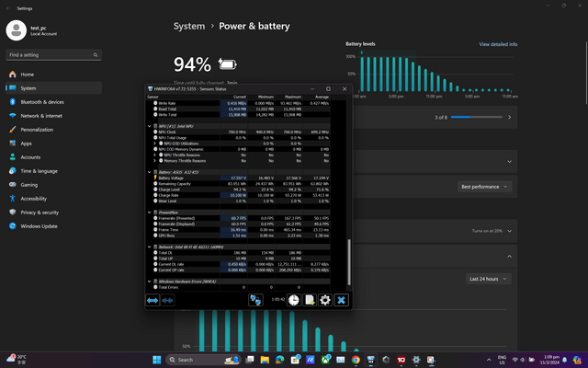The height and width of the screenshot is (368, 588).
Task: Show hidden system tray icons chevron
Action: coord(489,360)
